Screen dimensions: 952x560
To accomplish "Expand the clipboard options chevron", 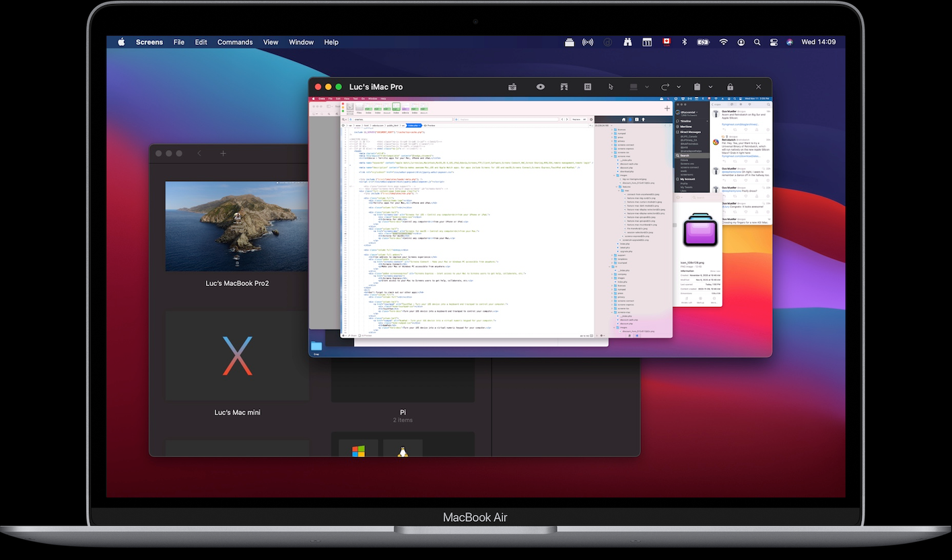I will click(x=710, y=87).
